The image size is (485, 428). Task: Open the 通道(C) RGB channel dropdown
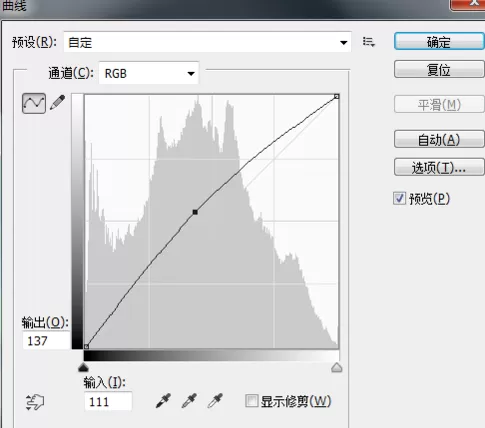[x=149, y=73]
